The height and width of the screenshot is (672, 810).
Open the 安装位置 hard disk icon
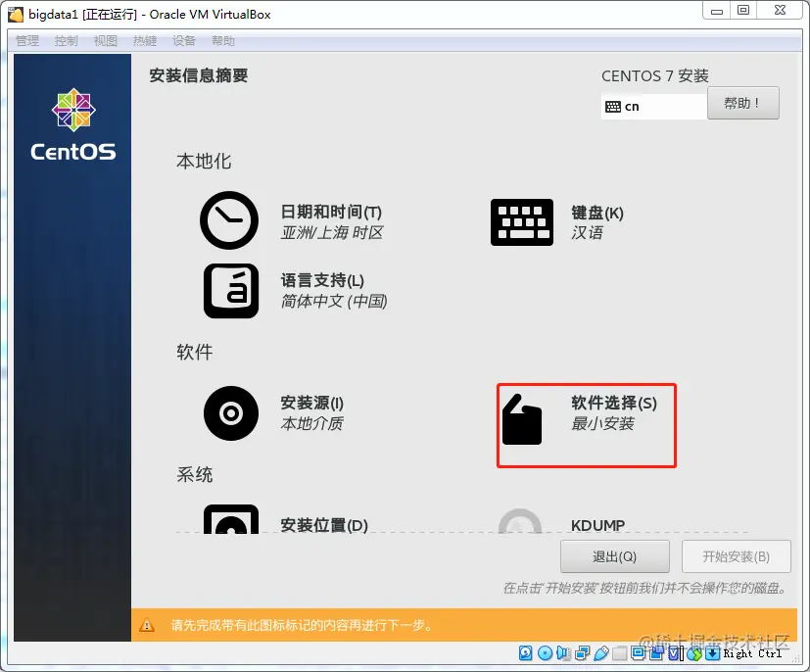click(231, 519)
